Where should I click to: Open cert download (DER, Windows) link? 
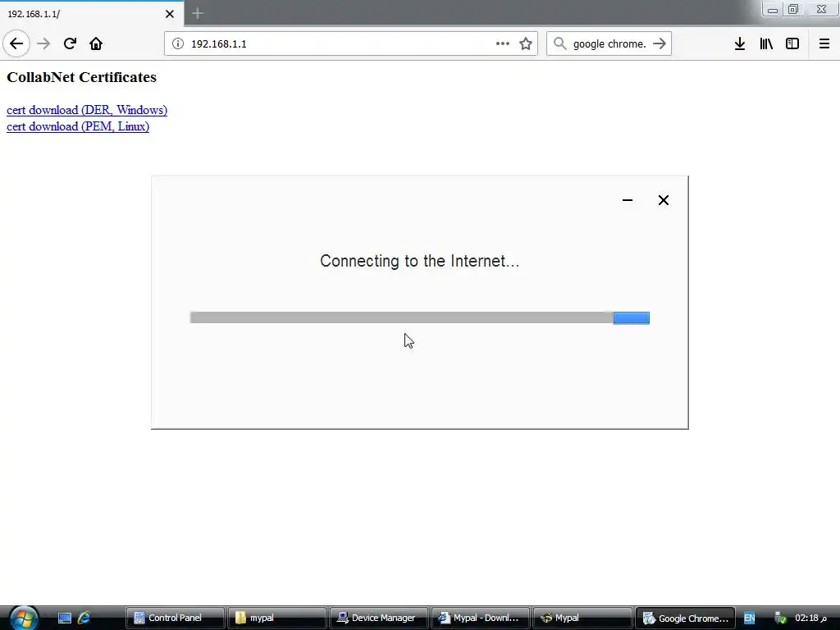[x=87, y=110]
